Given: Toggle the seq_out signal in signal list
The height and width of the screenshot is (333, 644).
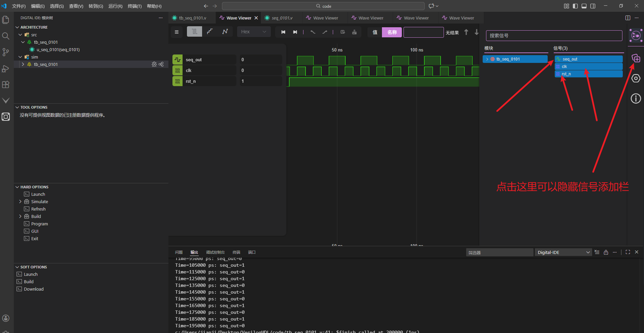Looking at the screenshot, I should coord(588,59).
